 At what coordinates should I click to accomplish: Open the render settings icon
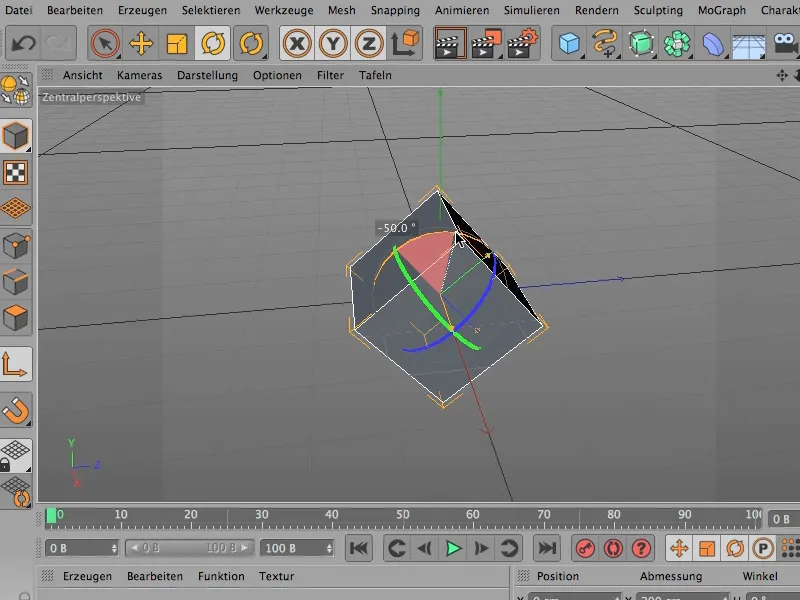pos(524,44)
